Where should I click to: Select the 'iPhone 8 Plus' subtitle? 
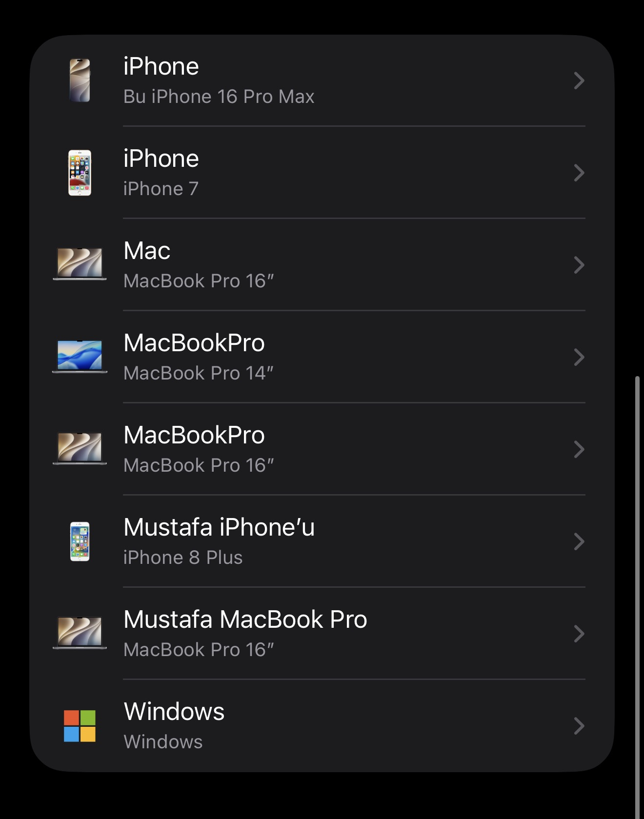(183, 558)
